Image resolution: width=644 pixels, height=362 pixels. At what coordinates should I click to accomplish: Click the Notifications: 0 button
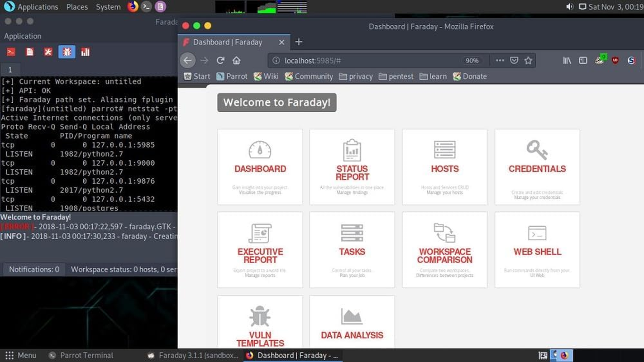(x=34, y=269)
